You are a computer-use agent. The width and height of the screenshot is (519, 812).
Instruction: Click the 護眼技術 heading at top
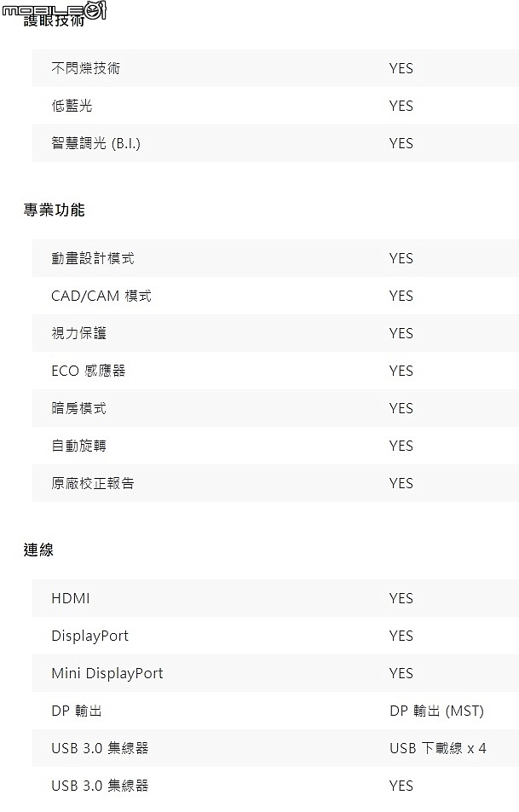point(54,20)
